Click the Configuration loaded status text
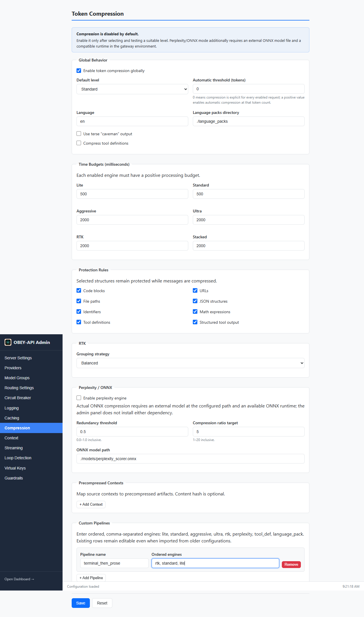Screen dimensions: 364x617 click(x=83, y=587)
